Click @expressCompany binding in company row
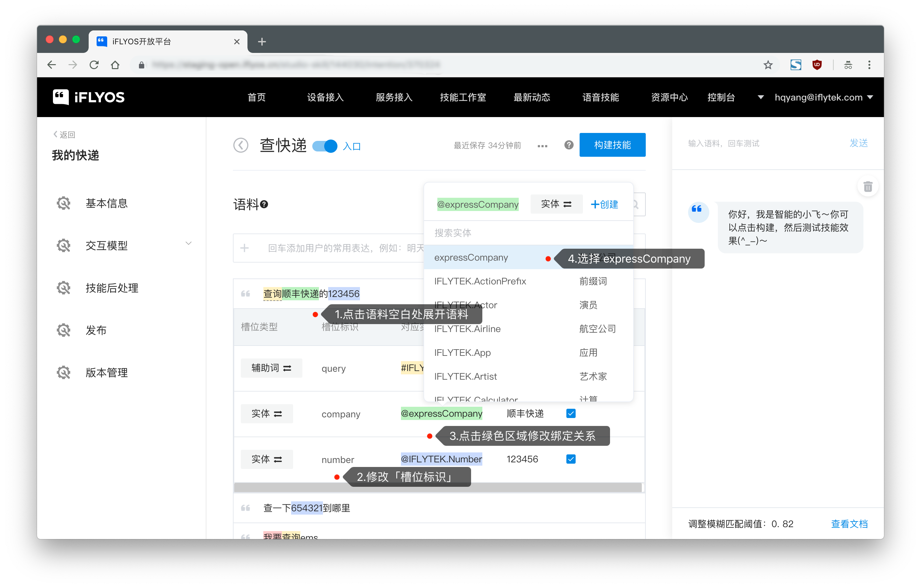This screenshot has height=588, width=921. pos(441,413)
